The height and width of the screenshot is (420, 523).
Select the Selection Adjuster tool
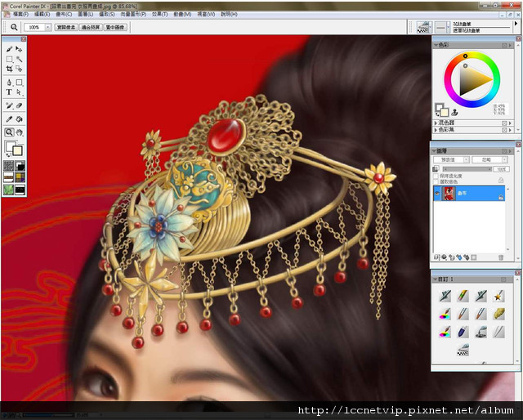(19, 69)
